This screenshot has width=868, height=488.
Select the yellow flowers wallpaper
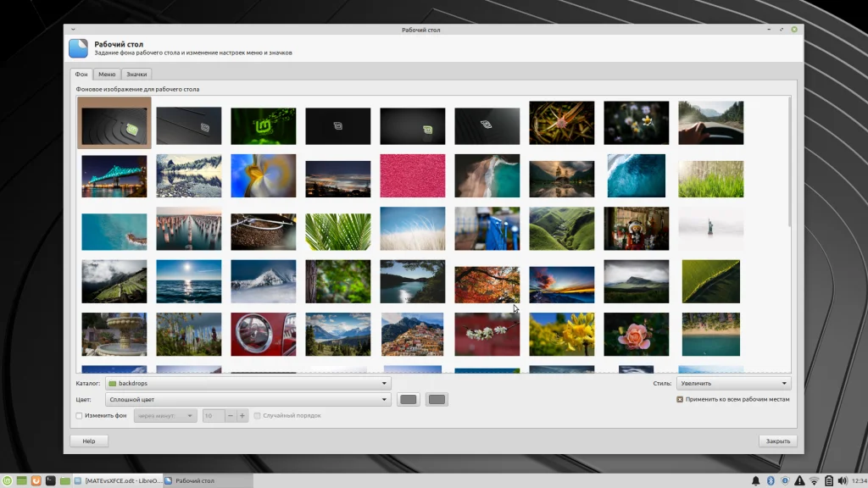point(562,334)
